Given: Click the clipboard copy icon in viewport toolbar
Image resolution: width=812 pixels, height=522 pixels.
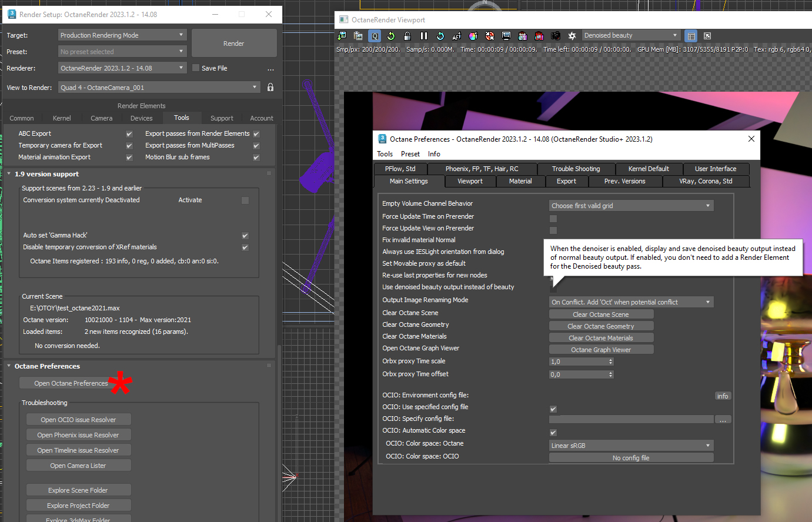Looking at the screenshot, I should pyautogui.click(x=358, y=36).
